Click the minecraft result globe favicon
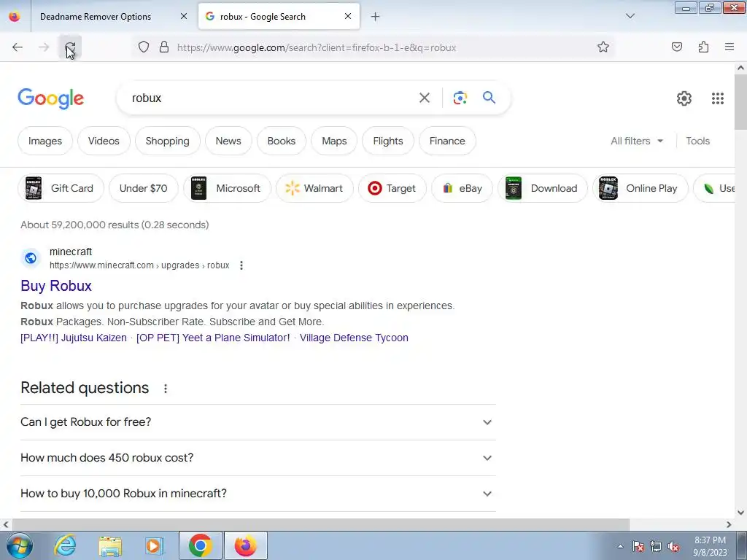Viewport: 747px width, 560px height. tap(31, 258)
